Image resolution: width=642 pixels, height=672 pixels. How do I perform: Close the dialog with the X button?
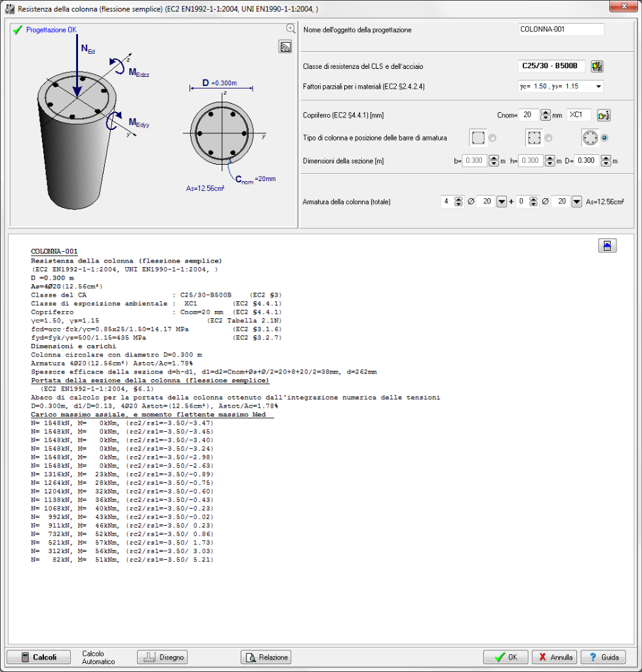(x=624, y=6)
